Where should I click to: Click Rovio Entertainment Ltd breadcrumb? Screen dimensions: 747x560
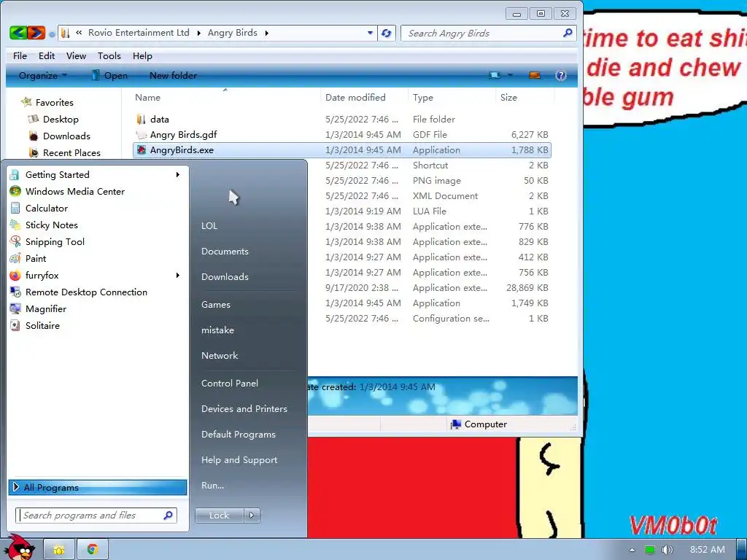click(139, 32)
